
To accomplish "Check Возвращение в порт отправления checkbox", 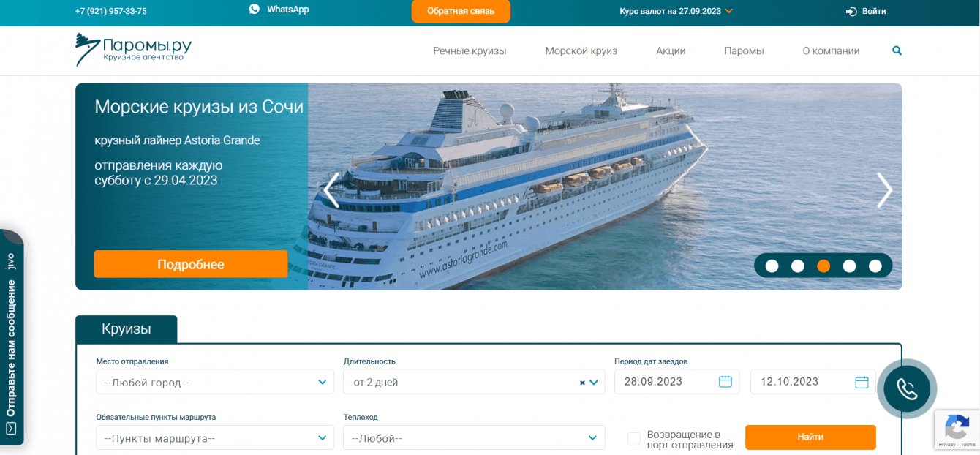I will tap(634, 439).
